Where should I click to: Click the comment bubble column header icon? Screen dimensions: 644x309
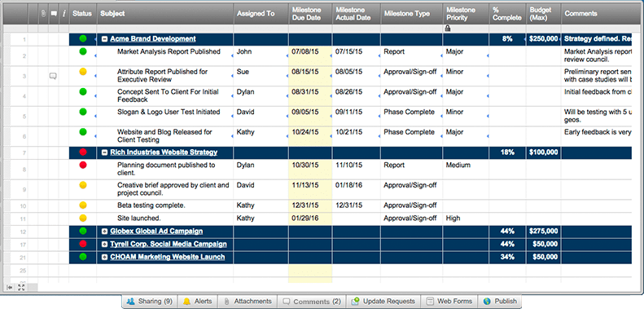click(54, 14)
